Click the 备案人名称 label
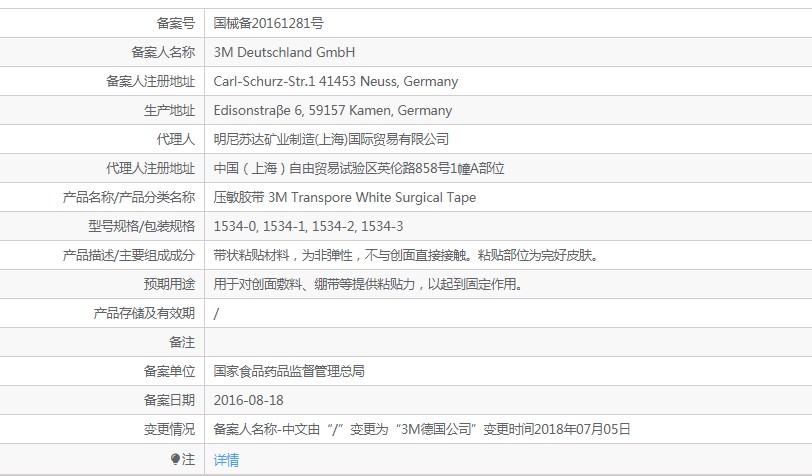 (x=163, y=52)
